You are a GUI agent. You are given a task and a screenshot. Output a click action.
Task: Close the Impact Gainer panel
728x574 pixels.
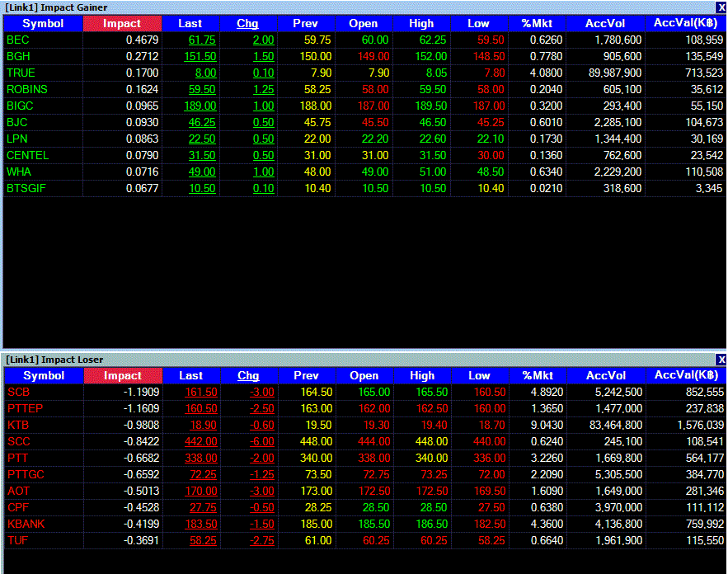click(721, 7)
